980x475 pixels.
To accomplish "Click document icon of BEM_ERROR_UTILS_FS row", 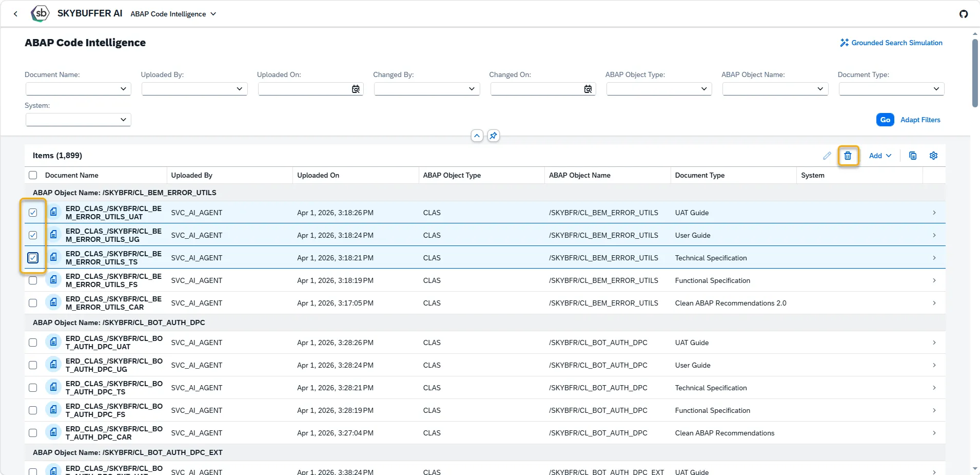I will tap(53, 280).
